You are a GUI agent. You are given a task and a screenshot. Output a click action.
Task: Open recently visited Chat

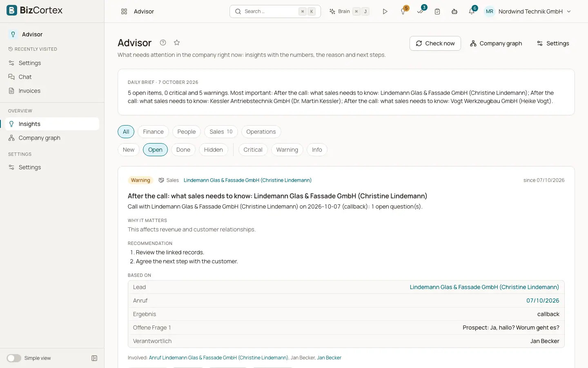point(52,77)
